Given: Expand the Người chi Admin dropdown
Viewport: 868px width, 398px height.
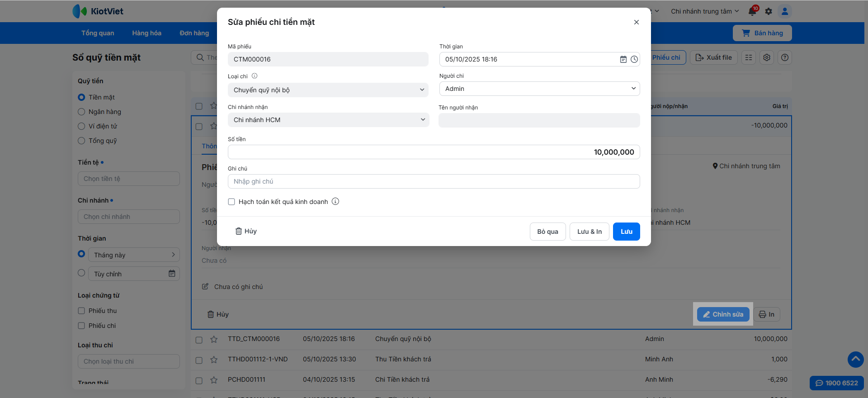Looking at the screenshot, I should click(539, 89).
